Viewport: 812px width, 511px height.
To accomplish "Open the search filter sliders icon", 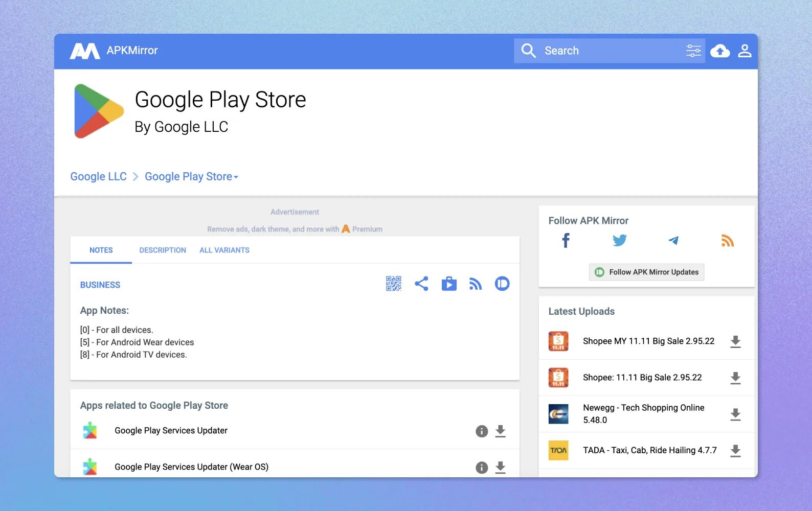I will coord(693,51).
